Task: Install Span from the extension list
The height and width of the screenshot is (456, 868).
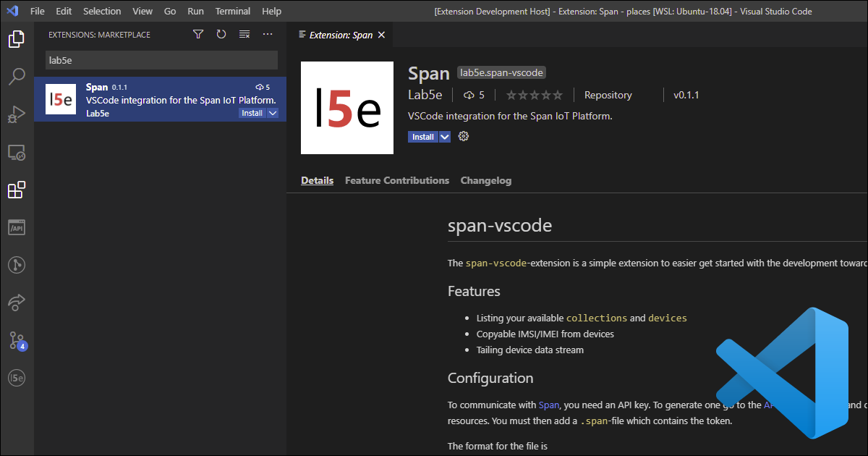Action: [252, 113]
